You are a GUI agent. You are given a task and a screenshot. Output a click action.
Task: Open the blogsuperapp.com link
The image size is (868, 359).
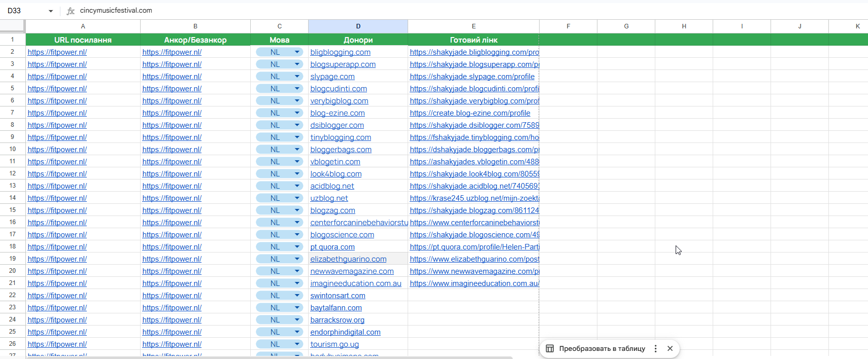pos(343,64)
